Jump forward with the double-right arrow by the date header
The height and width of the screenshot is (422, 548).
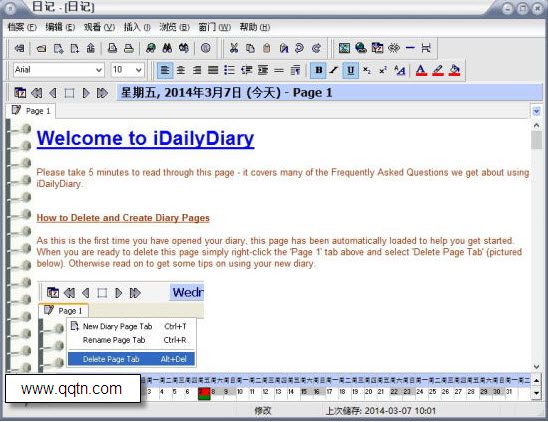[x=102, y=93]
